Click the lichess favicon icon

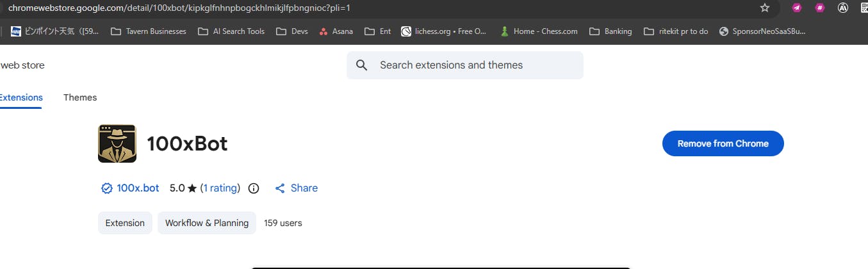coord(406,31)
